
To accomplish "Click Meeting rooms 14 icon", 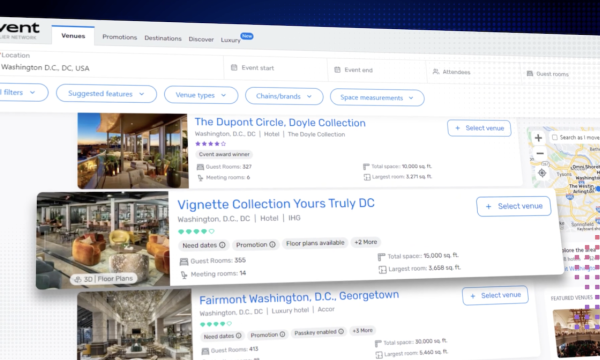I will click(184, 275).
